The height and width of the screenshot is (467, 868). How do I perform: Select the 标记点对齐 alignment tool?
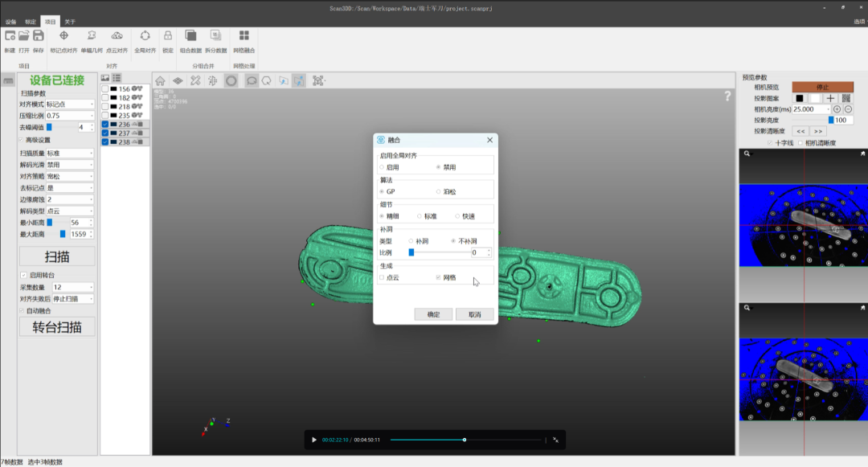(63, 35)
